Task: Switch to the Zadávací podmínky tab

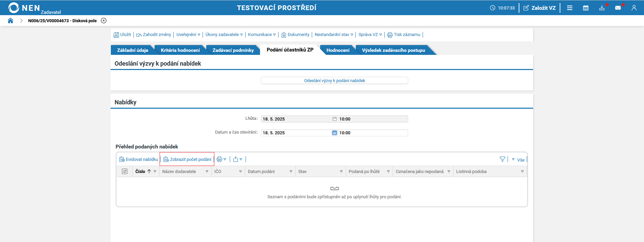Action: pyautogui.click(x=233, y=50)
